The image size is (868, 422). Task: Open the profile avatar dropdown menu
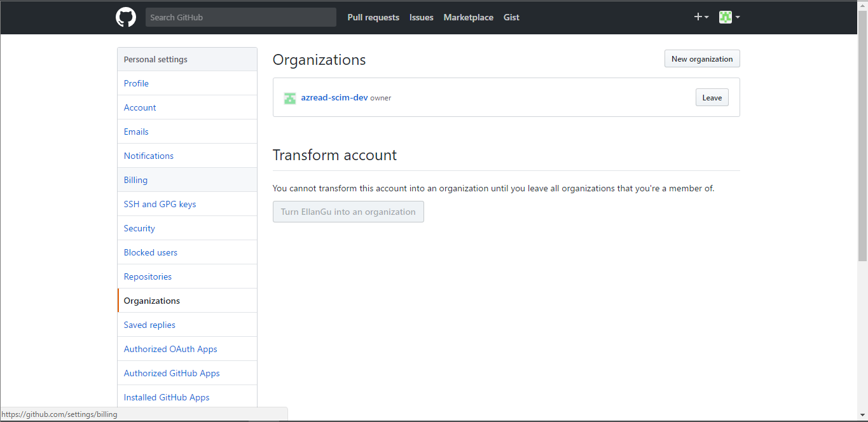point(736,18)
